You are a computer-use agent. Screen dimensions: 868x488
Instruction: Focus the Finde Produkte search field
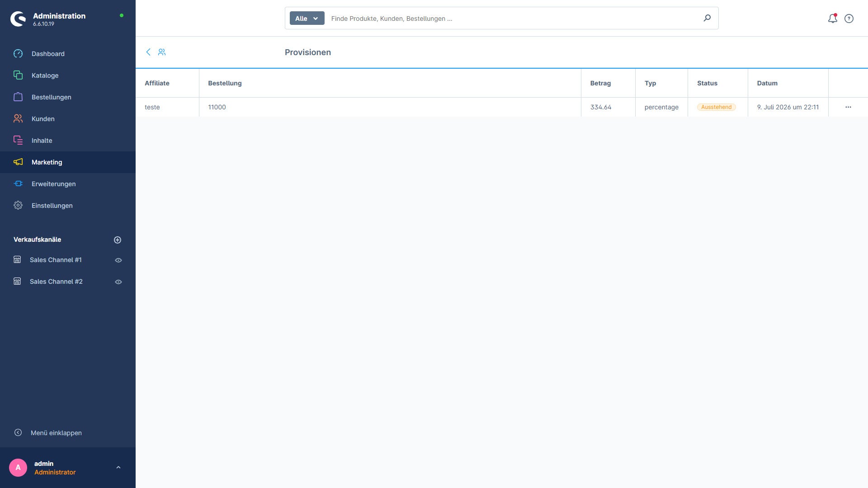[x=513, y=19]
